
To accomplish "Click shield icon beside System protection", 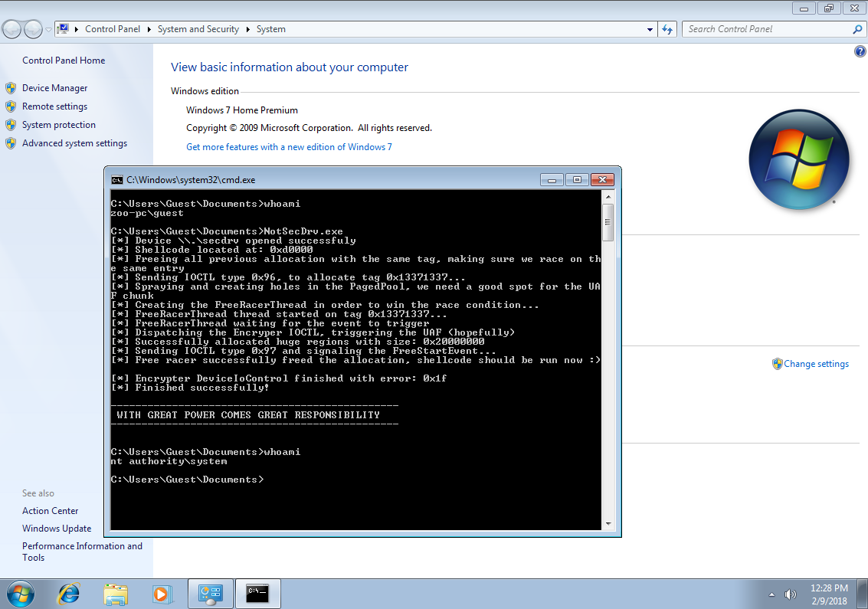I will point(11,125).
